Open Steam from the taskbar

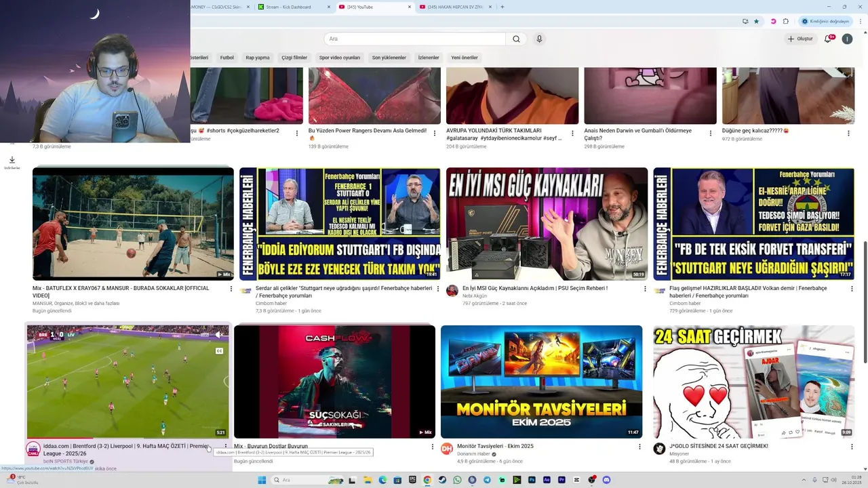tap(442, 480)
